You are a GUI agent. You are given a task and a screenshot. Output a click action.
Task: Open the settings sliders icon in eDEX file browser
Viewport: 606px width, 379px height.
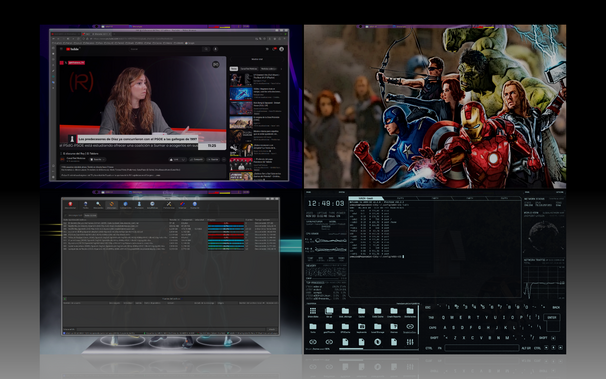410,342
